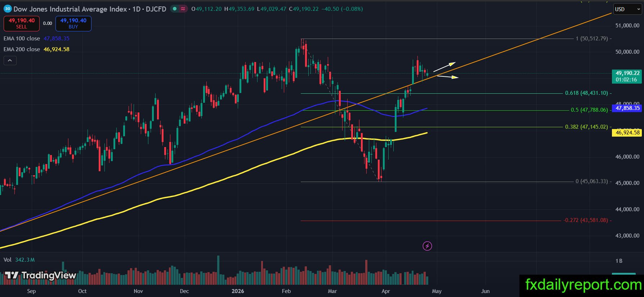Click the Vol 342.3M volume legend
644x297 pixels.
click(x=19, y=260)
